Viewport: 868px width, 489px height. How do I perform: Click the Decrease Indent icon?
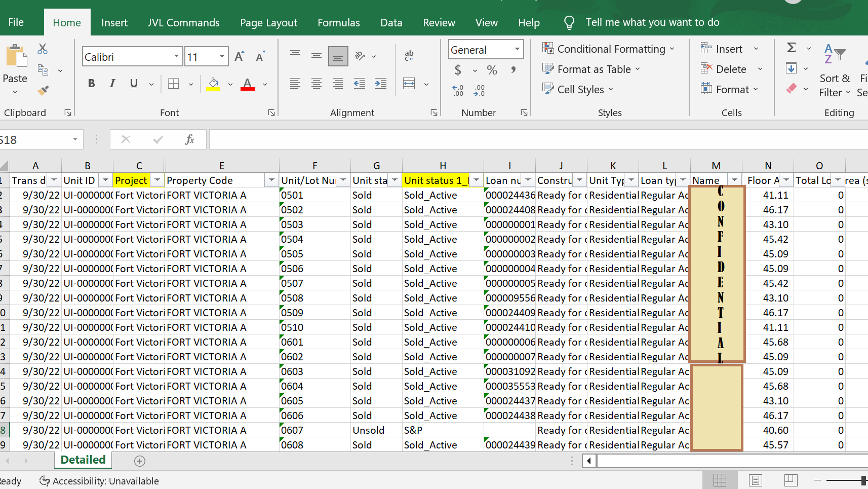pos(360,84)
